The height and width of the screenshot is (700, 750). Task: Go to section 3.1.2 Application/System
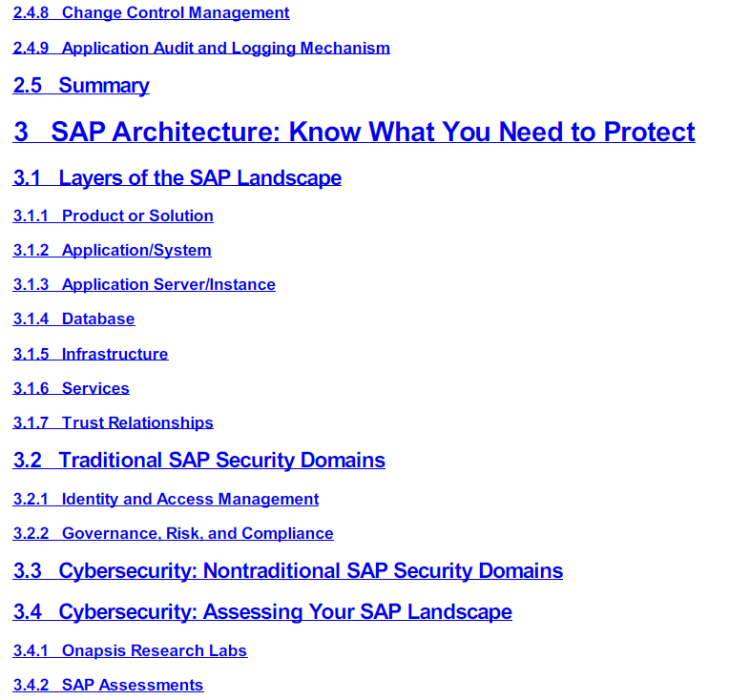[x=136, y=250]
